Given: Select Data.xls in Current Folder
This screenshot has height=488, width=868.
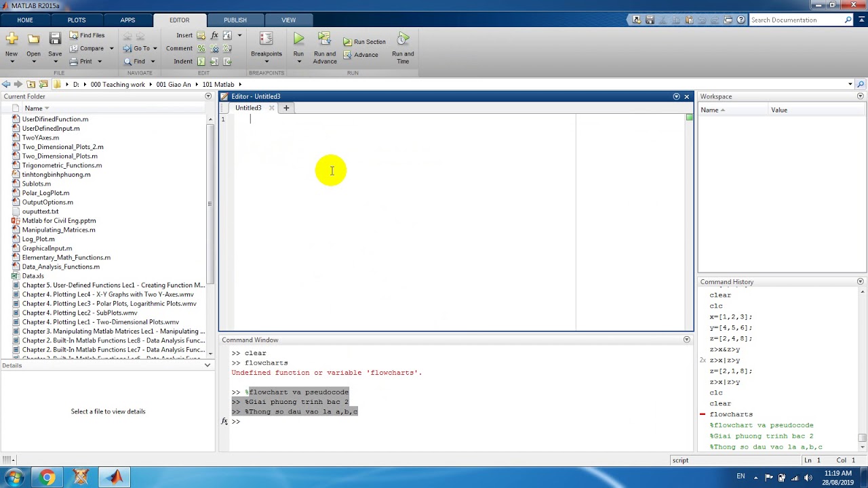Looking at the screenshot, I should pos(33,276).
